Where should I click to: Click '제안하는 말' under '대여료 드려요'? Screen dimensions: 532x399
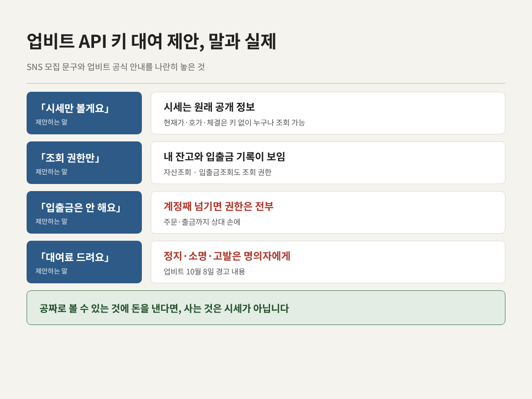[51, 271]
